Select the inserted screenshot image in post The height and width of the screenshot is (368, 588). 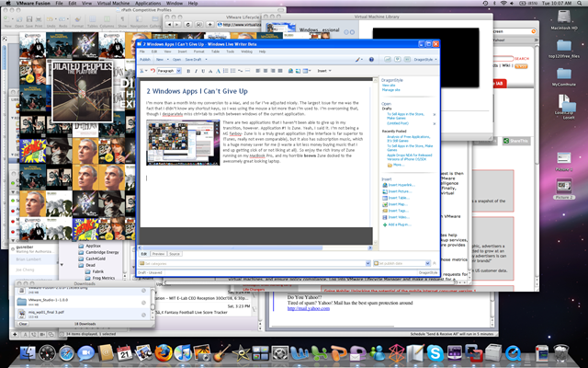point(183,143)
